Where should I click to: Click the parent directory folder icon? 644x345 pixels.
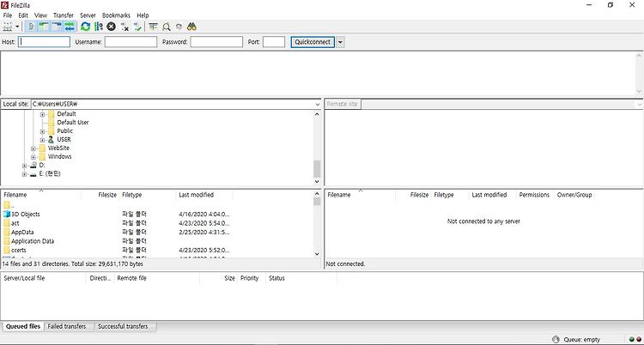coord(6,205)
